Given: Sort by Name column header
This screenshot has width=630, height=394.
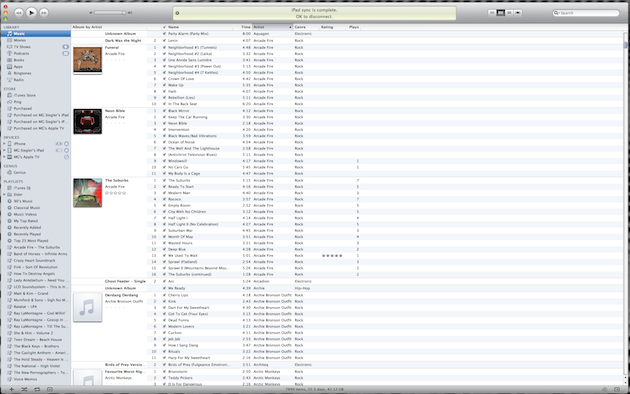Looking at the screenshot, I should pyautogui.click(x=200, y=27).
